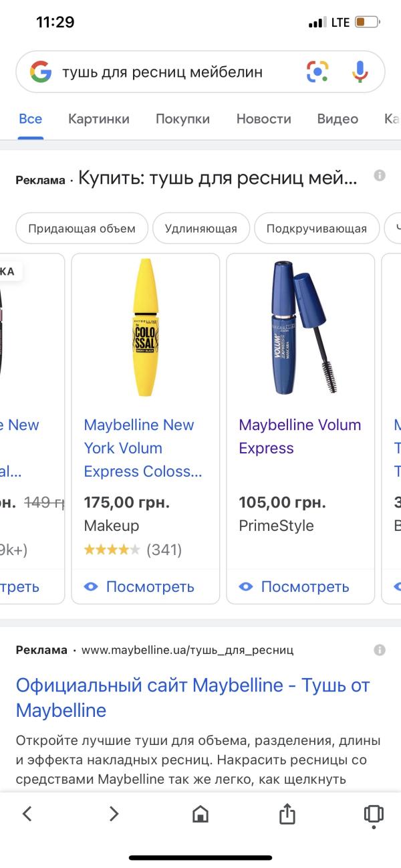Tap the info icon beside maybelline.ua ad
This screenshot has height=868, width=401.
[380, 650]
